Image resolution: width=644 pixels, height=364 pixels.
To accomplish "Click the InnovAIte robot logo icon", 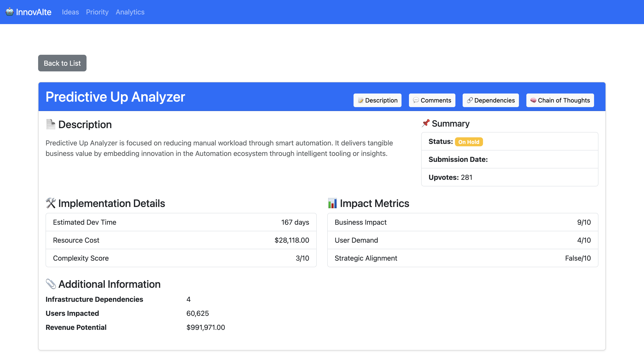I will [x=9, y=12].
